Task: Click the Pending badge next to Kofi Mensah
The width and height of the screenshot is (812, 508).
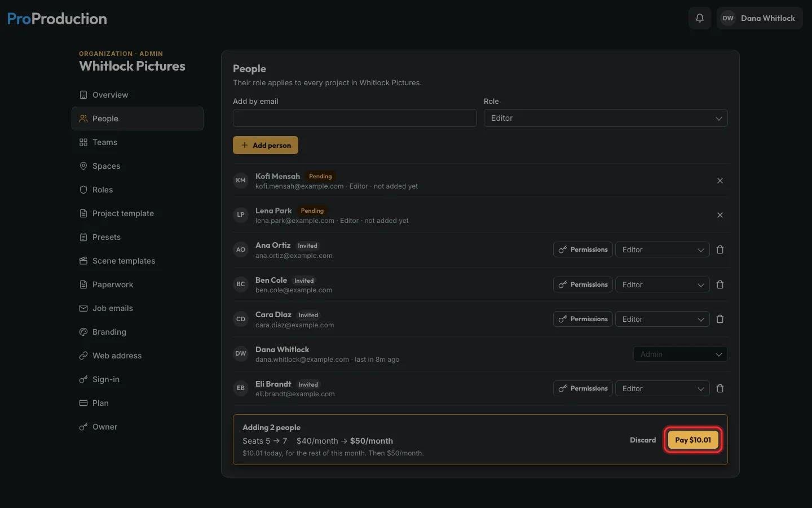Action: pyautogui.click(x=320, y=176)
